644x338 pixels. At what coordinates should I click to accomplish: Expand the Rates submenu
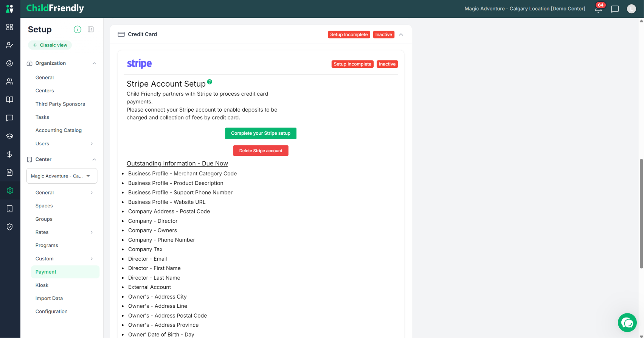pyautogui.click(x=92, y=232)
